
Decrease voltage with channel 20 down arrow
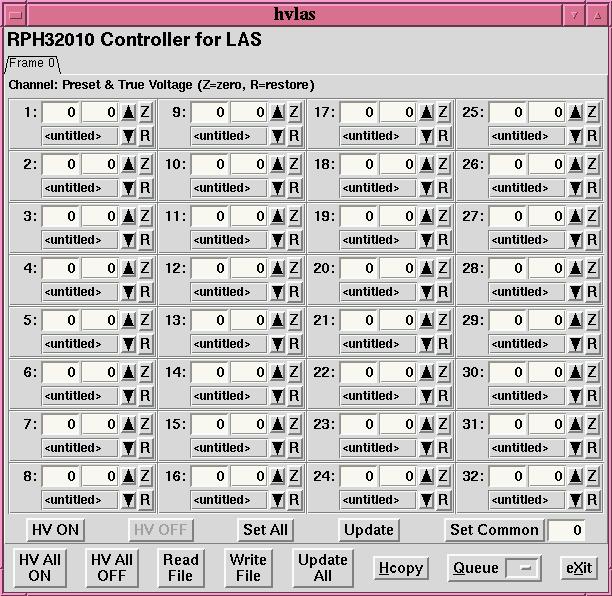tap(427, 292)
